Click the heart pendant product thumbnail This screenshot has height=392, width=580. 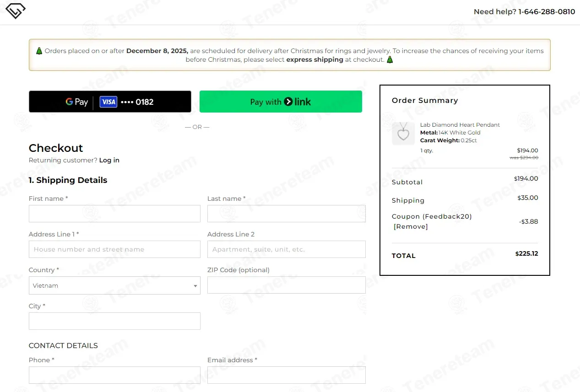403,134
